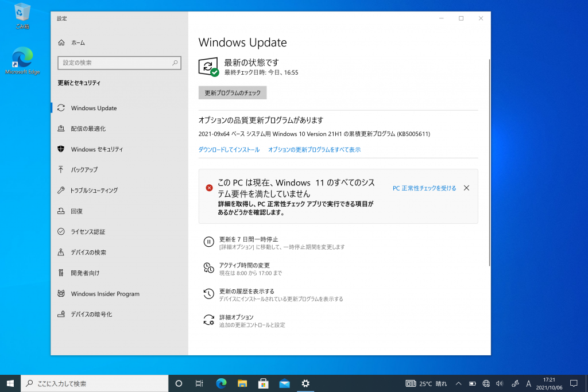Click the history icon for 更新の履歴を表示する
The image size is (588, 392).
click(x=209, y=294)
